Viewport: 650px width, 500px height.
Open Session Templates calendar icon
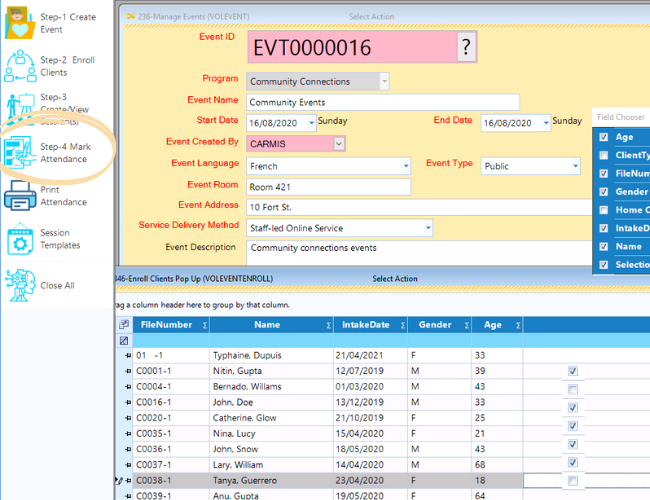(20, 239)
